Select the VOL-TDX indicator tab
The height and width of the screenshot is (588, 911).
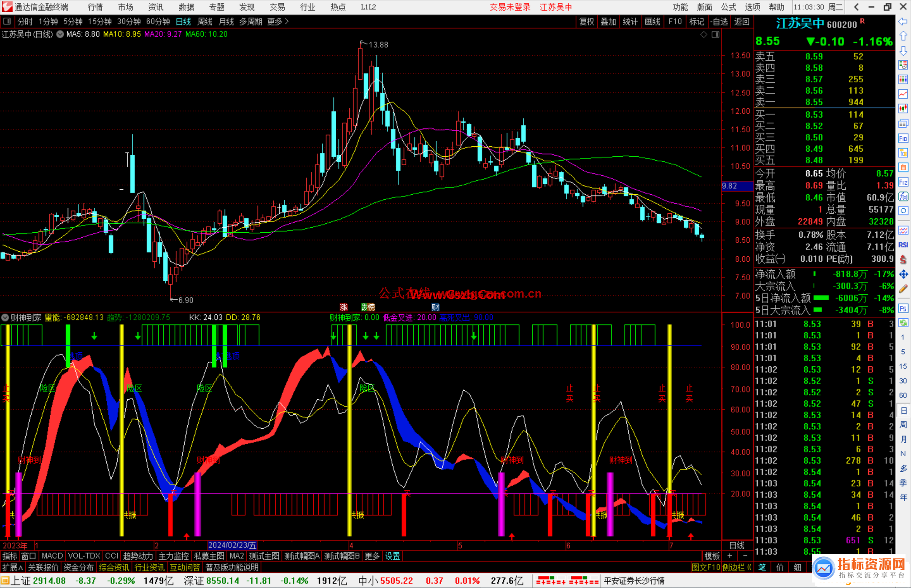click(x=84, y=556)
